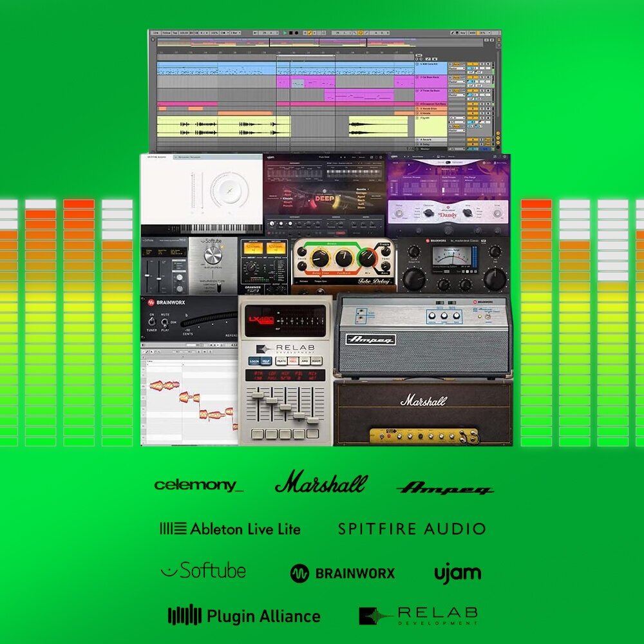Screen dimensions: 644x644
Task: Click the Bass knob on Tube Delay
Action: [x=385, y=266]
